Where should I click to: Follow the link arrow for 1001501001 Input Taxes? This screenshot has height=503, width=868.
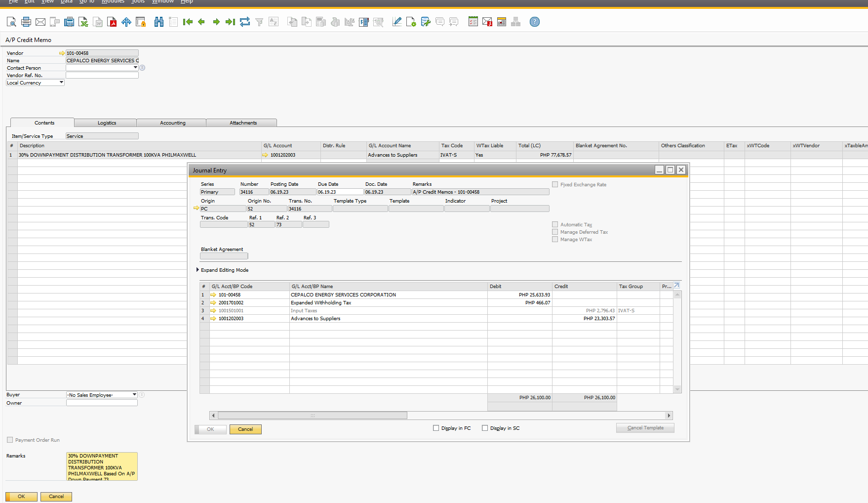pos(213,311)
